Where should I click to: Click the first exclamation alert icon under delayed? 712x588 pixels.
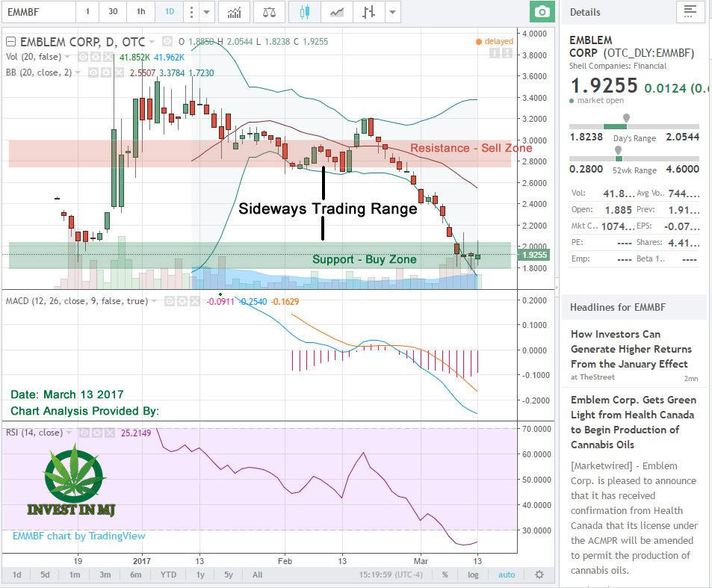495,53
